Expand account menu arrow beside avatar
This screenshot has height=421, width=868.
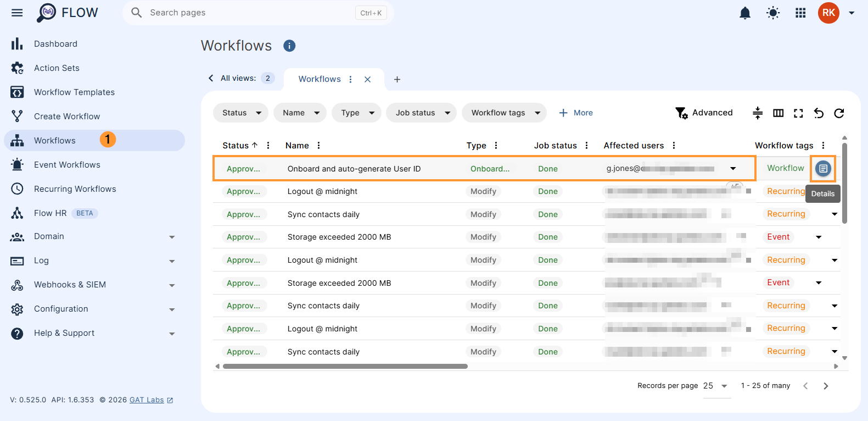(852, 13)
